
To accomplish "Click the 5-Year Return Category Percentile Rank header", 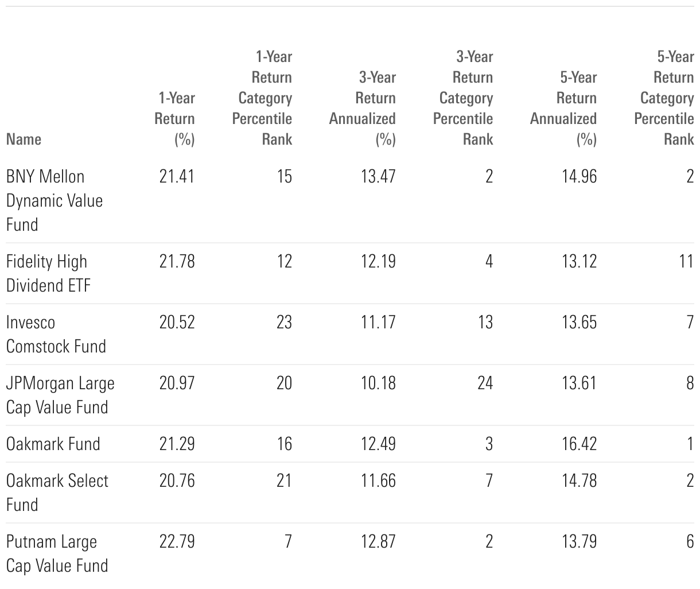I will click(x=664, y=98).
